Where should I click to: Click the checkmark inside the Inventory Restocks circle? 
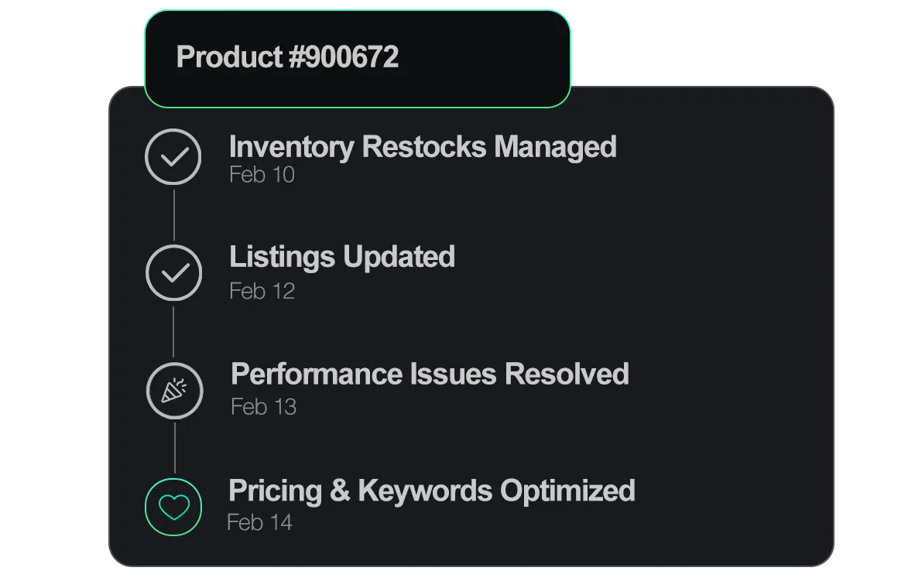click(x=174, y=157)
